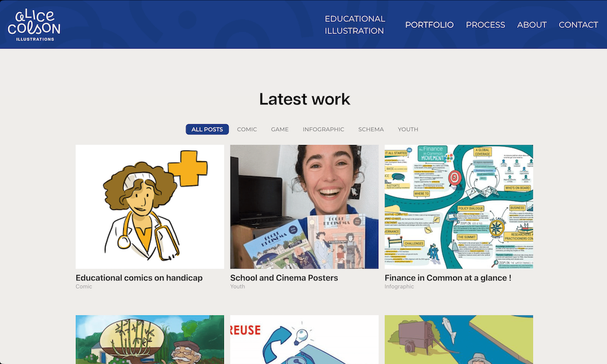This screenshot has height=364, width=607.
Task: Go to the Portfolio page
Action: click(x=429, y=25)
